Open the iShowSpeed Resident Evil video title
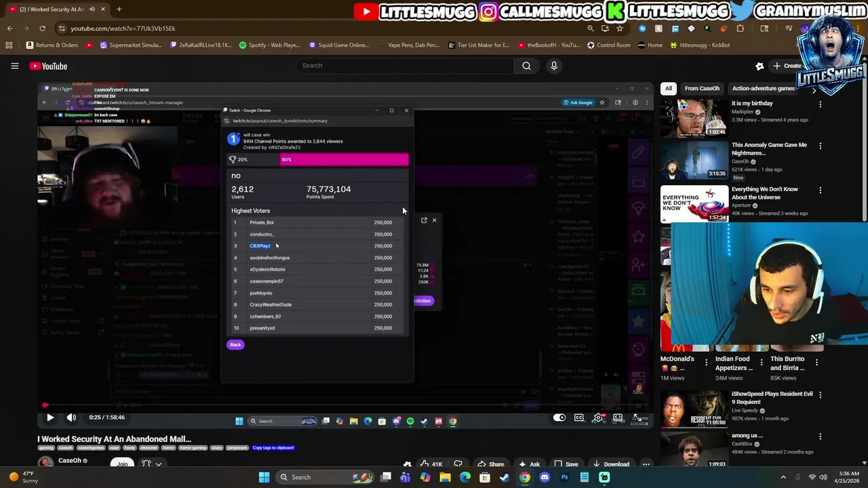Image resolution: width=868 pixels, height=488 pixels. point(772,398)
